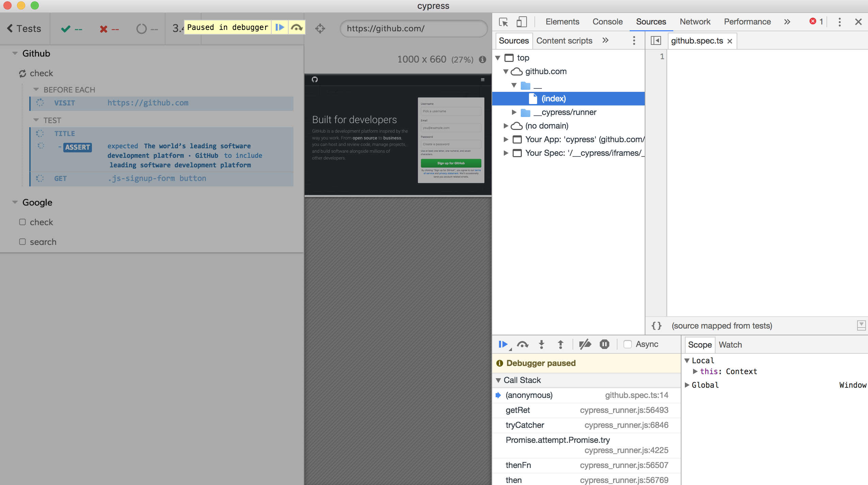868x485 pixels.
Task: Expand the this: Context entry
Action: 695,371
